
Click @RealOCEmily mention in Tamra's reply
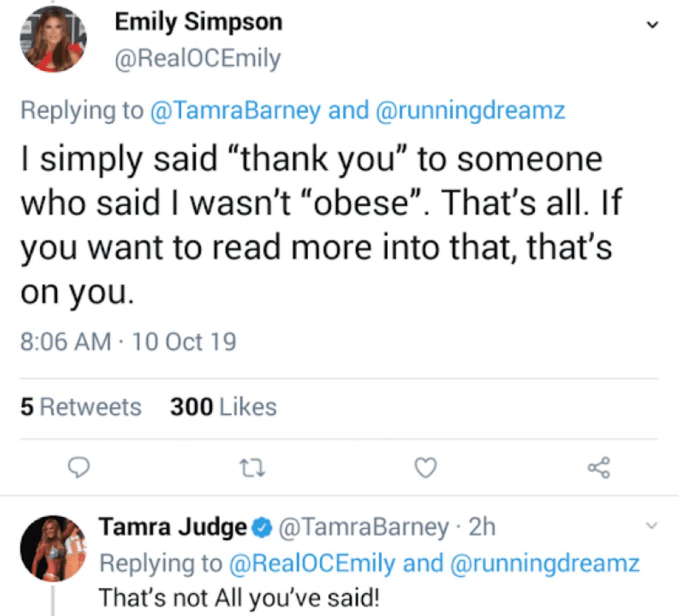pos(312,563)
